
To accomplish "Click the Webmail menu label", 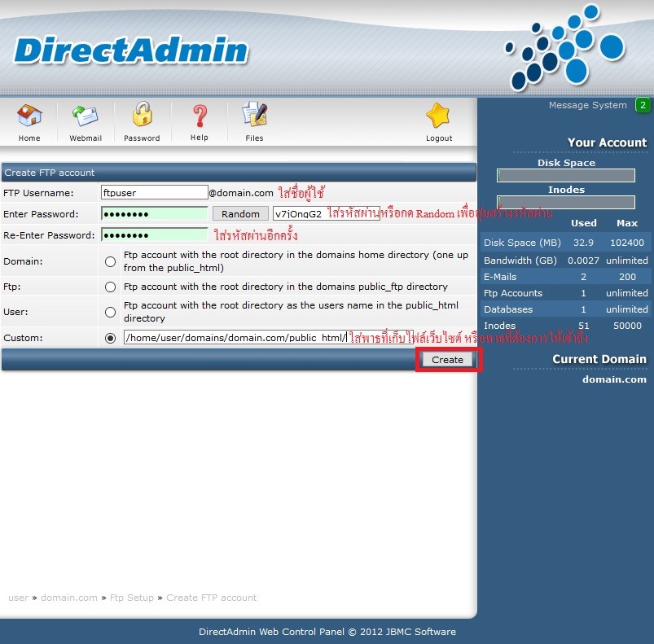I will pos(86,138).
